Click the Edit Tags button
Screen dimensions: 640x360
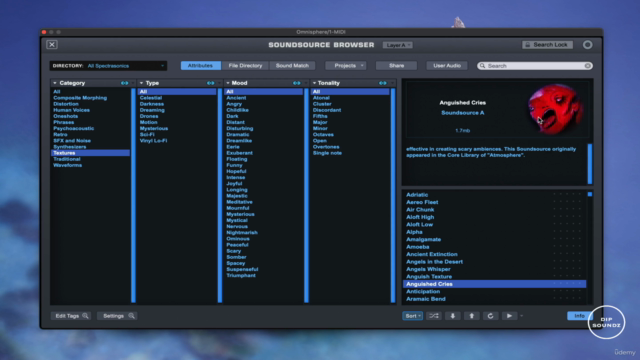pos(71,316)
